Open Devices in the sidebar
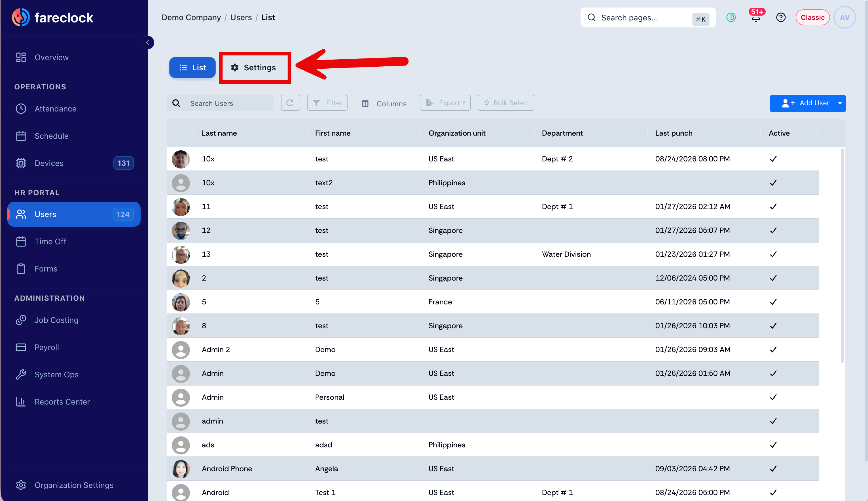Image resolution: width=868 pixels, height=501 pixels. (74, 163)
